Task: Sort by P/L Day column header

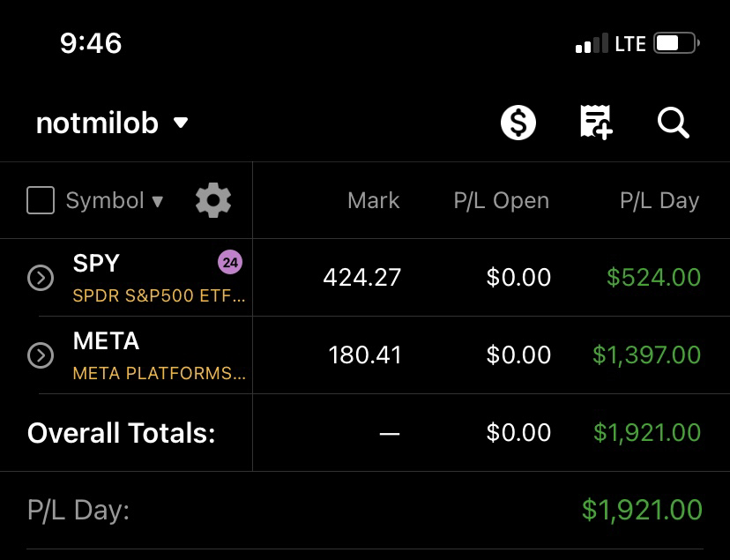Action: click(x=659, y=201)
